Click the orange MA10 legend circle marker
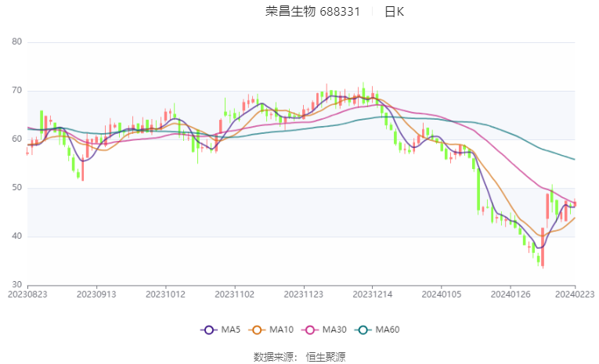This screenshot has height=364, width=599. click(x=257, y=330)
